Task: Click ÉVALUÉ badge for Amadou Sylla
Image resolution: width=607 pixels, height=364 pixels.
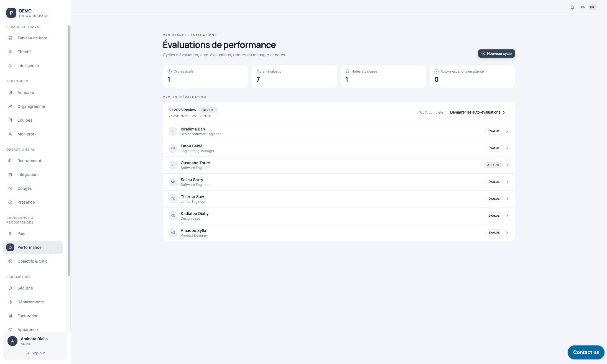Action: click(494, 233)
